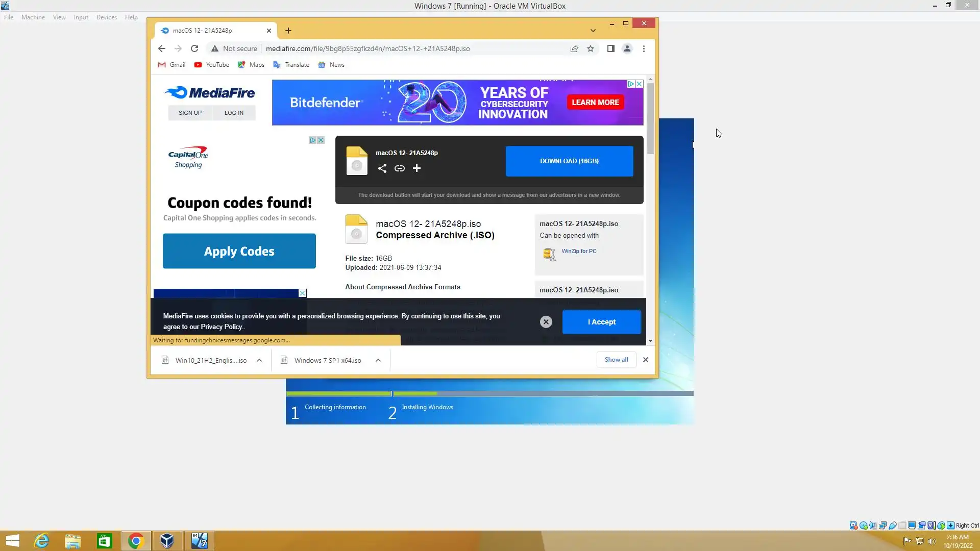The height and width of the screenshot is (551, 980).
Task: Reload the MediaFire page
Action: point(194,48)
